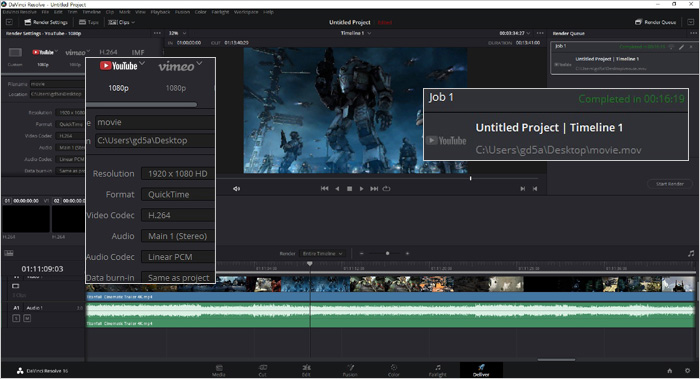Open the File menu

[45, 12]
